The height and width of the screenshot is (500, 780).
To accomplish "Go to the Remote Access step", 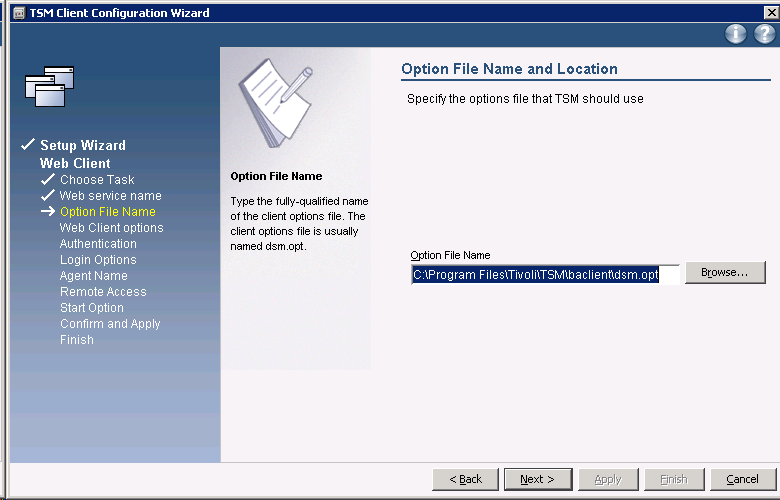I will click(103, 292).
